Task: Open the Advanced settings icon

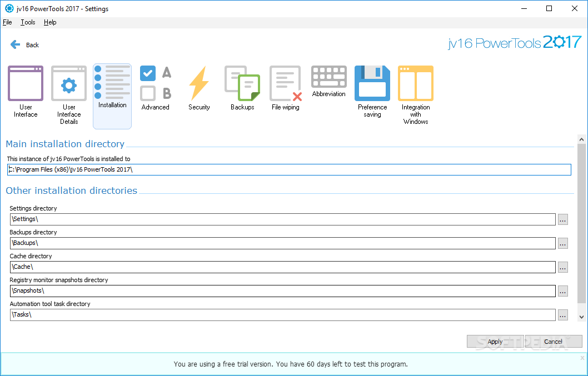Action: tap(155, 84)
